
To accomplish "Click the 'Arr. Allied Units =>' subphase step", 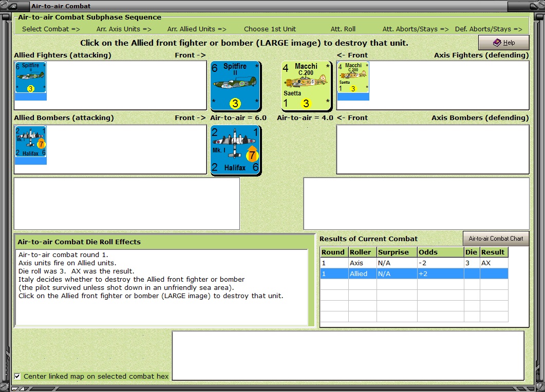I will click(x=197, y=29).
